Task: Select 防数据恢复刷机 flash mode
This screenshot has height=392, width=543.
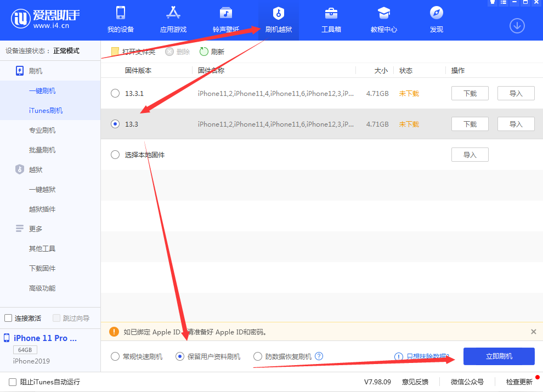Action: (258, 356)
